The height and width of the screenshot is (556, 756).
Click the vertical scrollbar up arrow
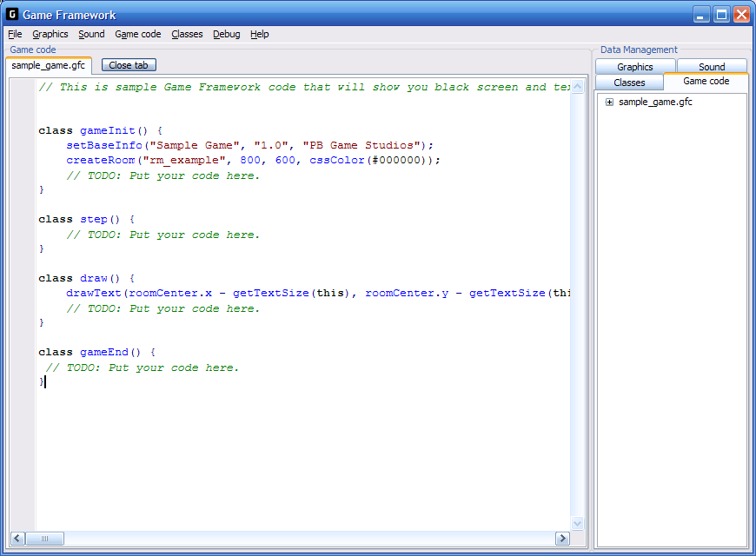[x=578, y=86]
